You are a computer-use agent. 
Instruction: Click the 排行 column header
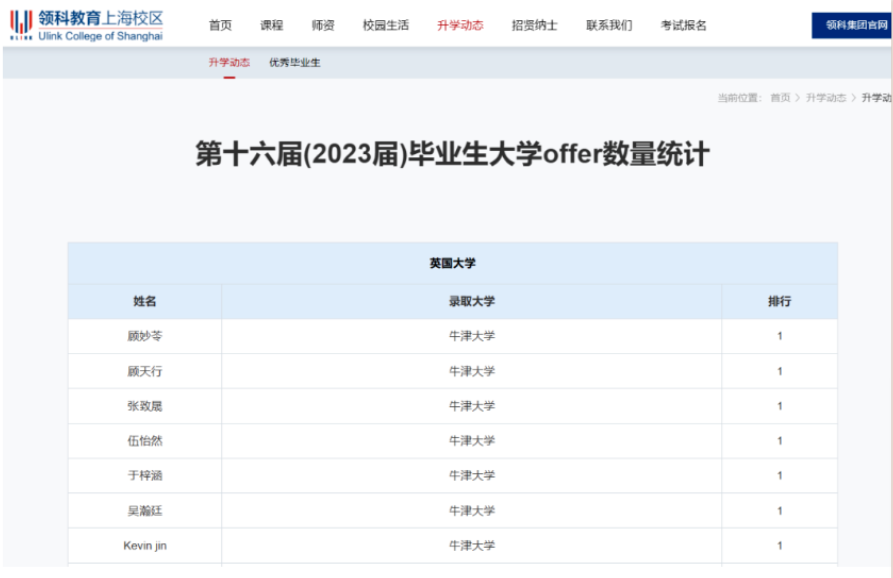coord(779,301)
